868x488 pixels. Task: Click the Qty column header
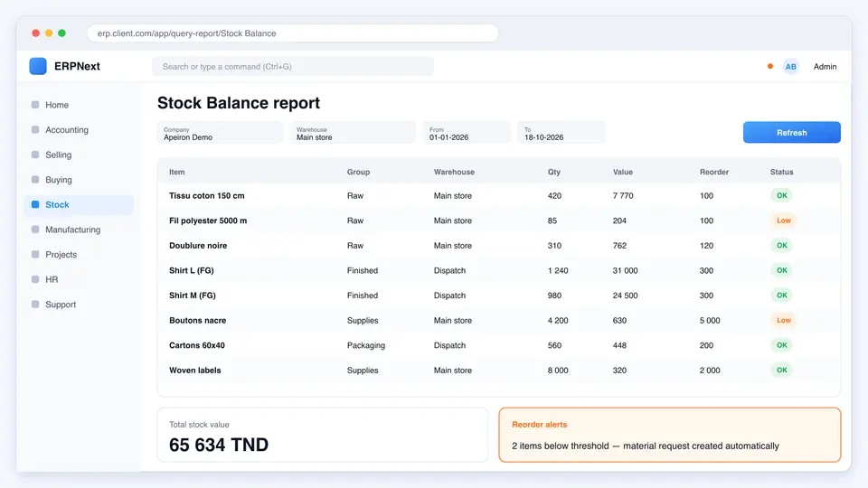coord(554,172)
